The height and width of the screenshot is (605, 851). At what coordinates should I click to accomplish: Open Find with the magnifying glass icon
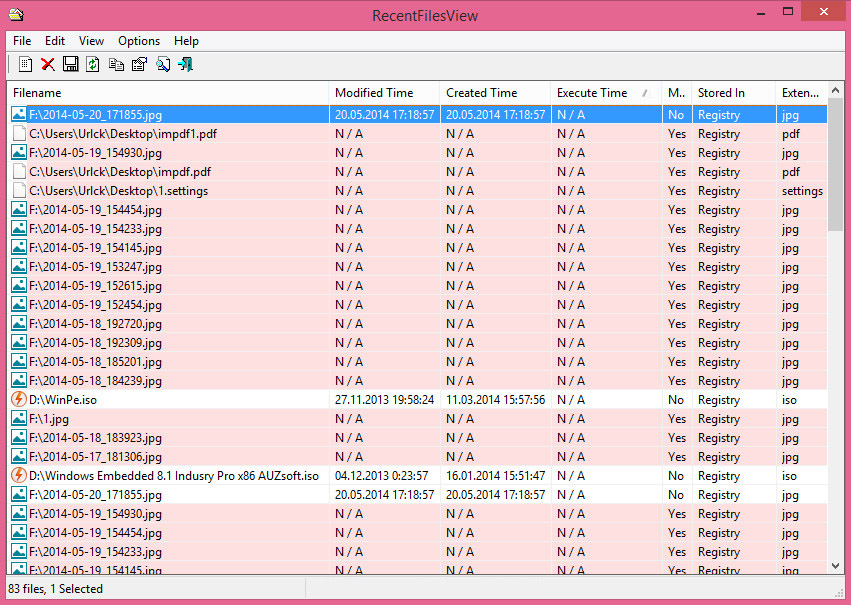(163, 64)
